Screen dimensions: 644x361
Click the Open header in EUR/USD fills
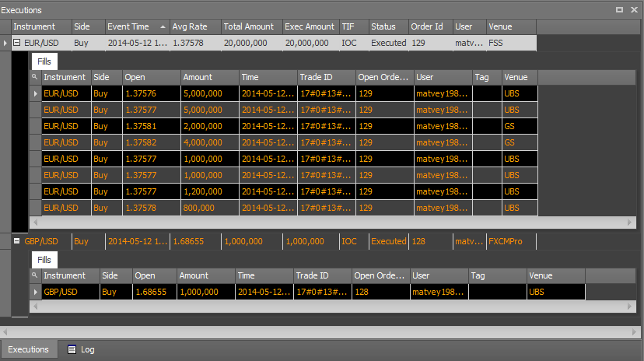[152, 77]
